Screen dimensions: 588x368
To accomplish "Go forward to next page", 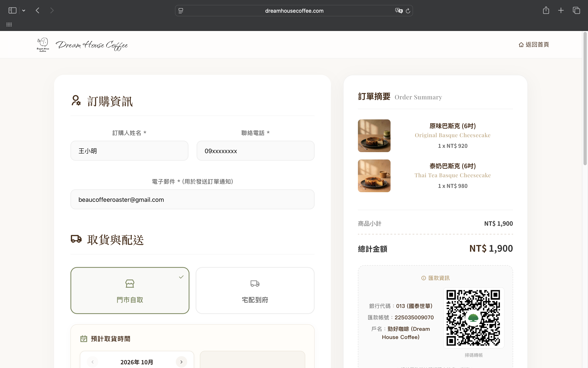I will click(x=52, y=10).
